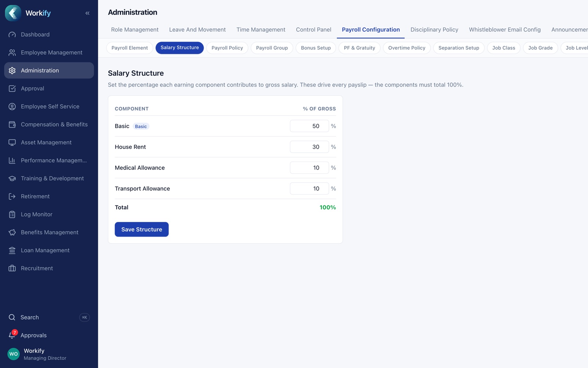Click the Employee Self Service user icon
588x368 pixels.
click(x=12, y=107)
